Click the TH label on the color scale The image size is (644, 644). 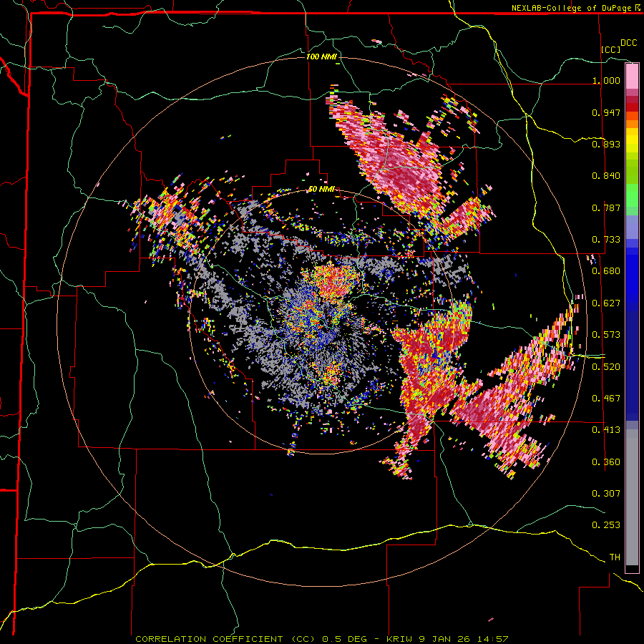pyautogui.click(x=615, y=557)
